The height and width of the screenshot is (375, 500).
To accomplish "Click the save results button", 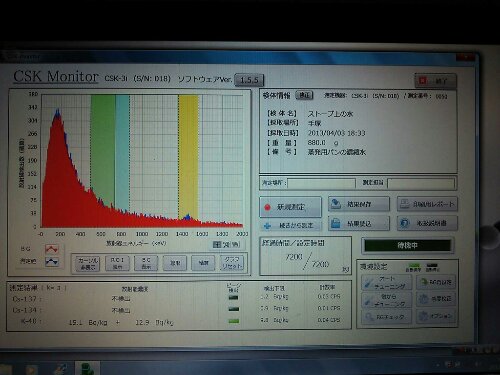I will pyautogui.click(x=359, y=204).
